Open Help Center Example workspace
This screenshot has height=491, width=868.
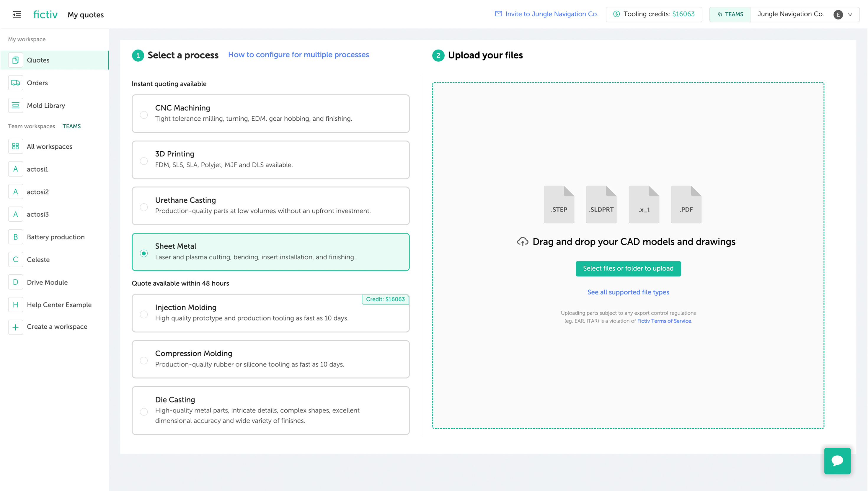(x=59, y=305)
